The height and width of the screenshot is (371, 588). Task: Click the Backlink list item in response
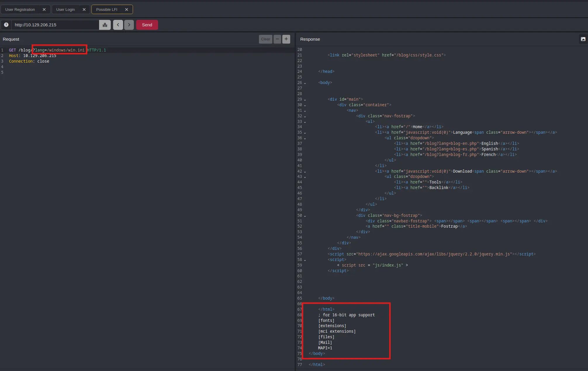tap(432, 188)
